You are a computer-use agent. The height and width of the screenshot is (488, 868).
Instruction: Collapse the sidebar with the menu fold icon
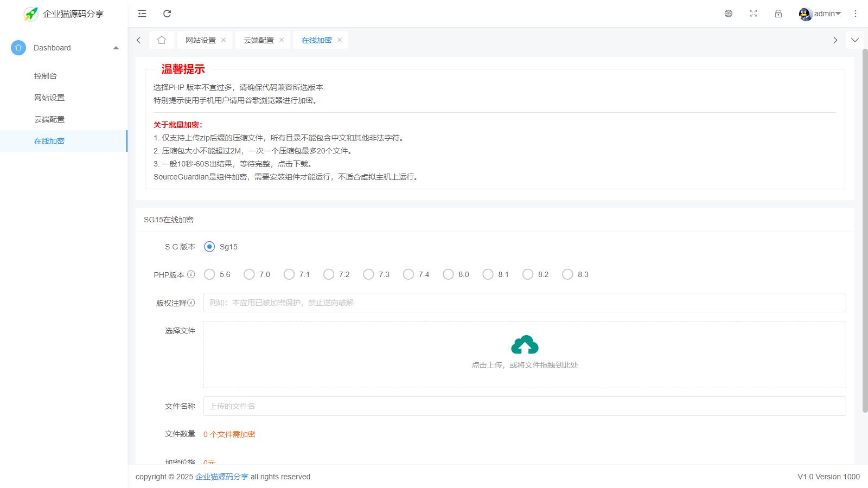[142, 14]
